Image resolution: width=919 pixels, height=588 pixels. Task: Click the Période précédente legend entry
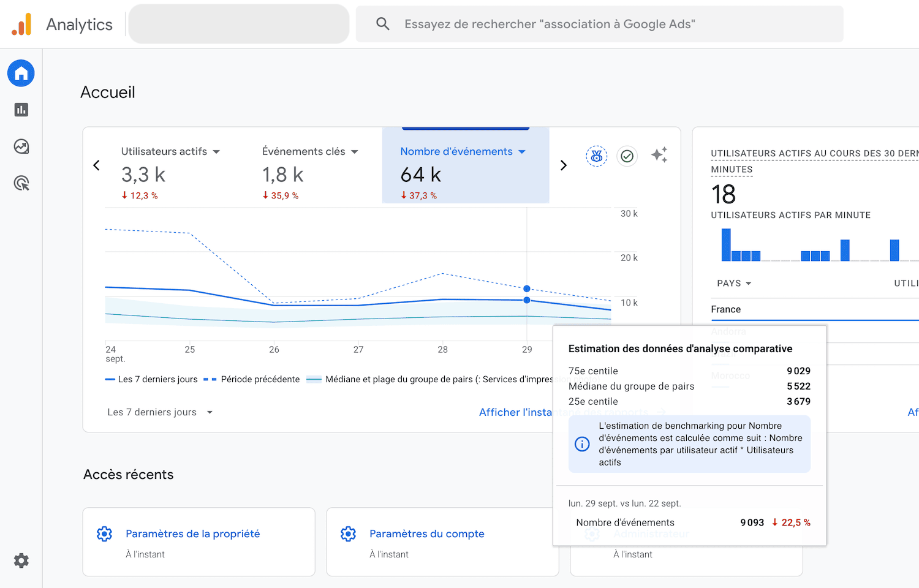point(252,379)
